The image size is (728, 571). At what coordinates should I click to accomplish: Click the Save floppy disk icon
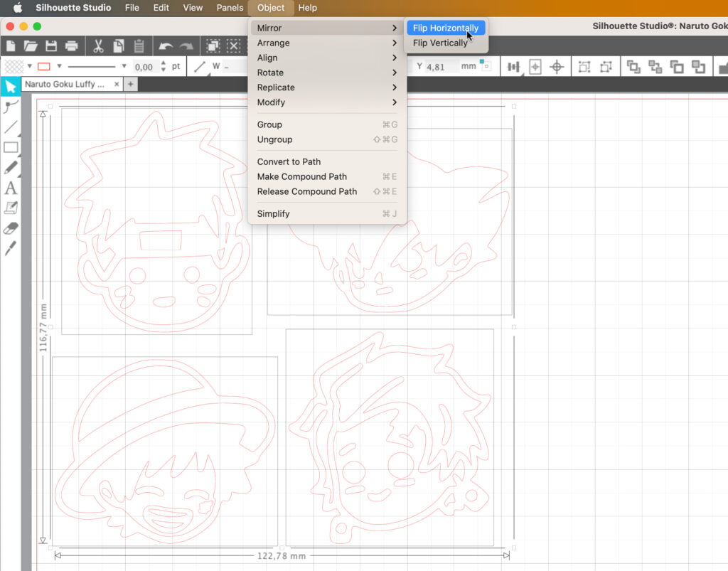pyautogui.click(x=51, y=46)
